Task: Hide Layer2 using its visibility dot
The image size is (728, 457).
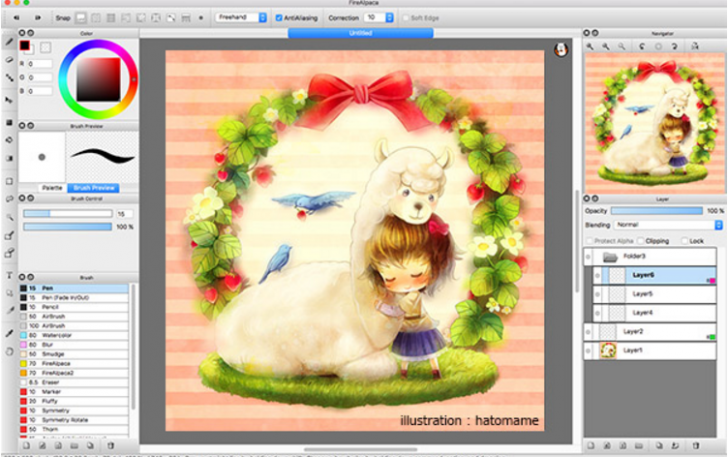Action: (588, 332)
